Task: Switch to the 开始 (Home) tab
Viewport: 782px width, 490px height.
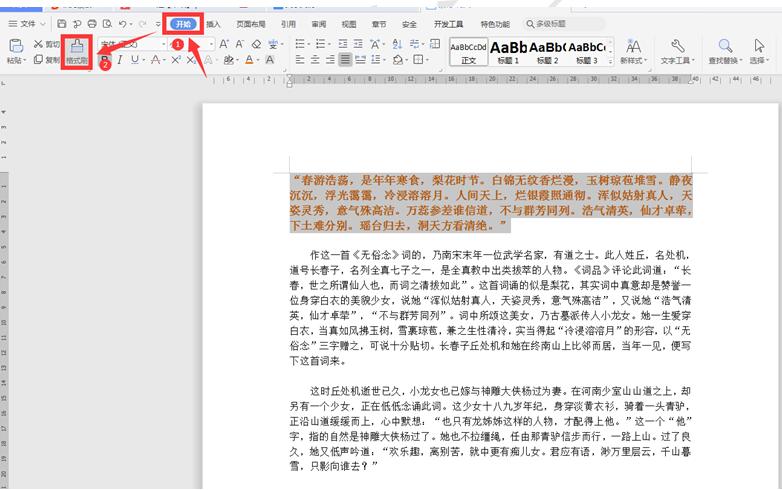Action: tap(184, 24)
